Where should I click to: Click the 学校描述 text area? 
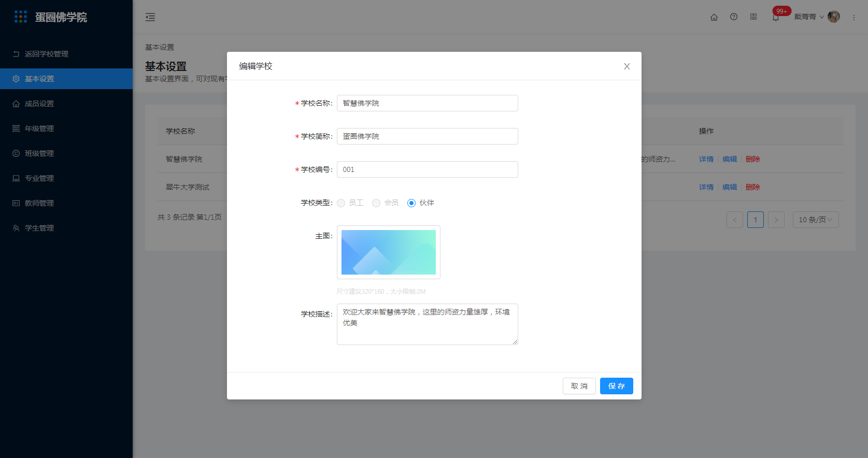[x=428, y=324]
